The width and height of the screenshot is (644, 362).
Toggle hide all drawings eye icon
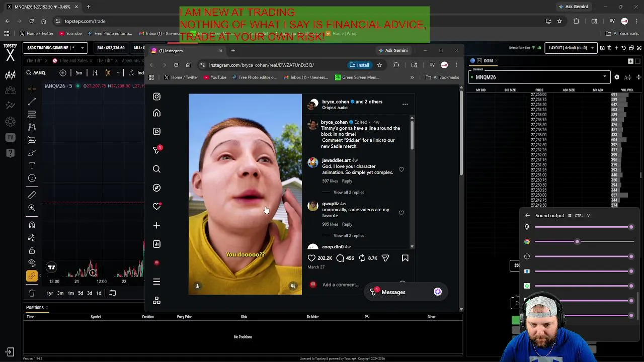click(x=32, y=263)
